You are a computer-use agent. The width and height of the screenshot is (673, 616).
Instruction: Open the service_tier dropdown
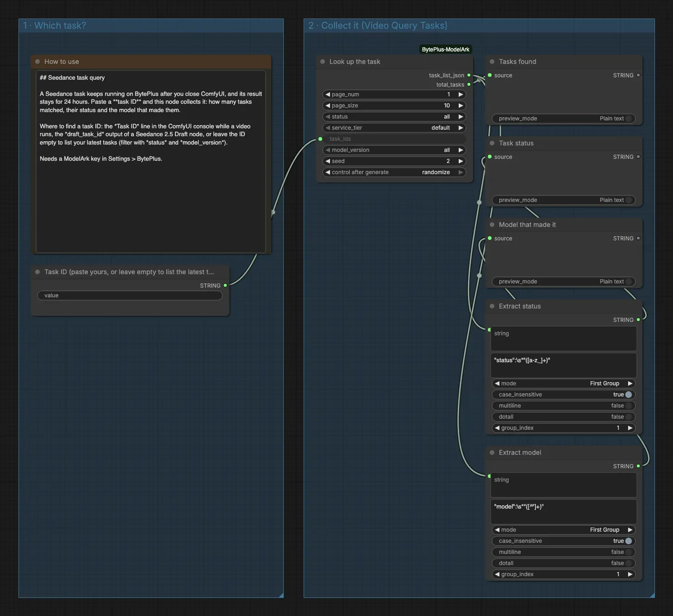(x=394, y=128)
